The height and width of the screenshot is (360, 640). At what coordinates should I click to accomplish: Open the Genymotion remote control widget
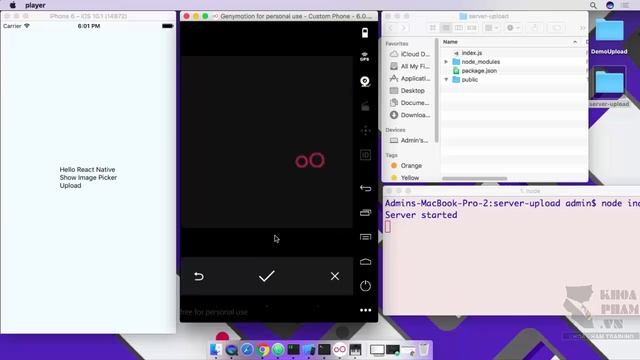(x=365, y=131)
